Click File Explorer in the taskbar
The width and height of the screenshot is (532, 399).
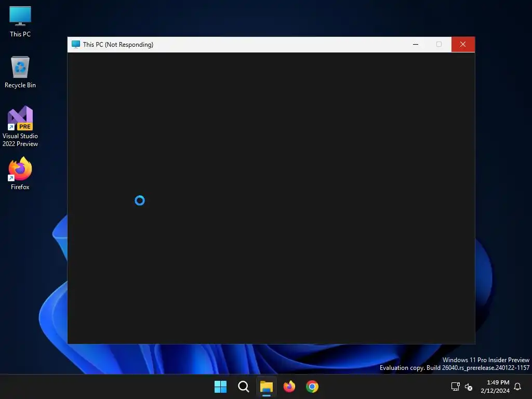(267, 387)
